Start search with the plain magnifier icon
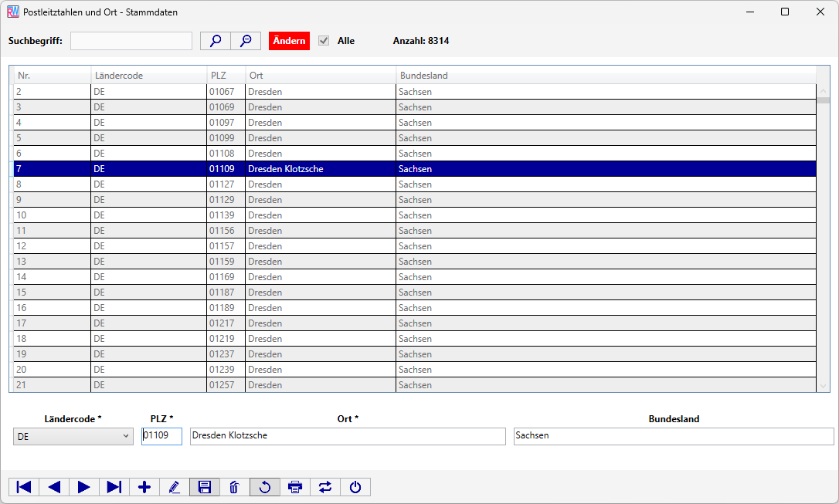Viewport: 839px width, 504px height. 216,41
